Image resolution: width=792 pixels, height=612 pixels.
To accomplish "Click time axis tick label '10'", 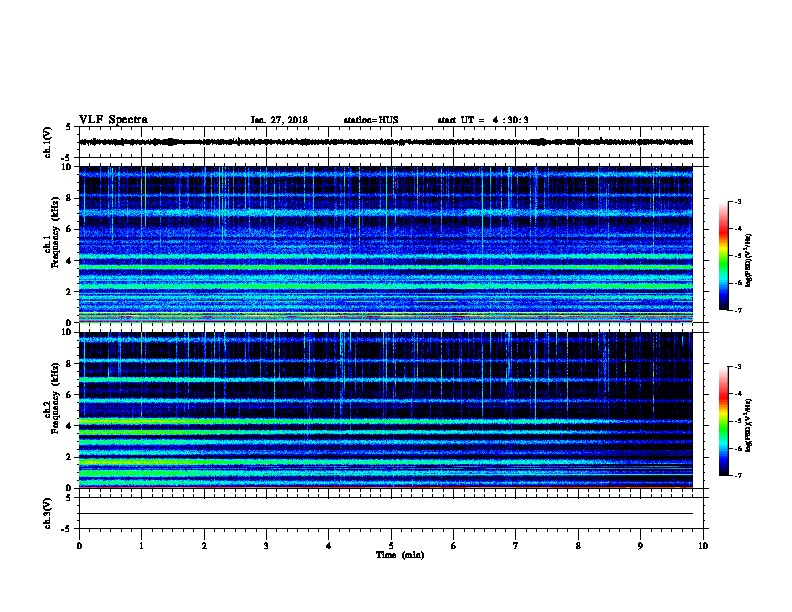I will (703, 546).
